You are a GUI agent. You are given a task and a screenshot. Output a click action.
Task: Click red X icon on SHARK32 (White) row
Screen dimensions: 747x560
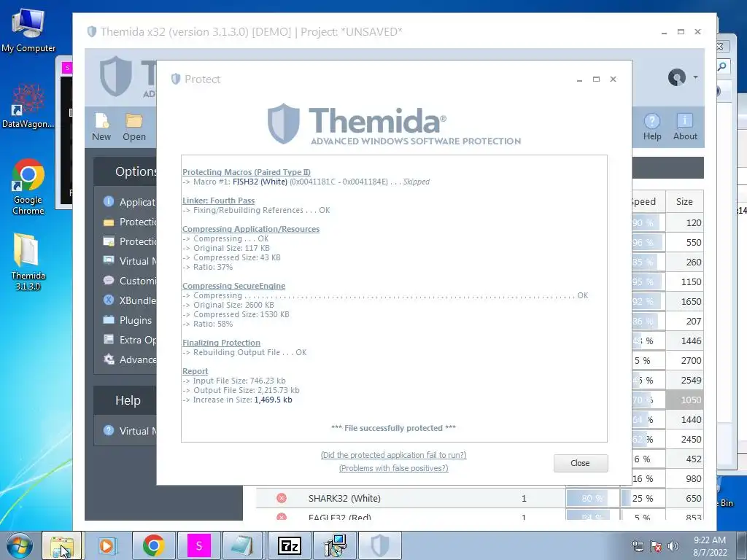(282, 498)
